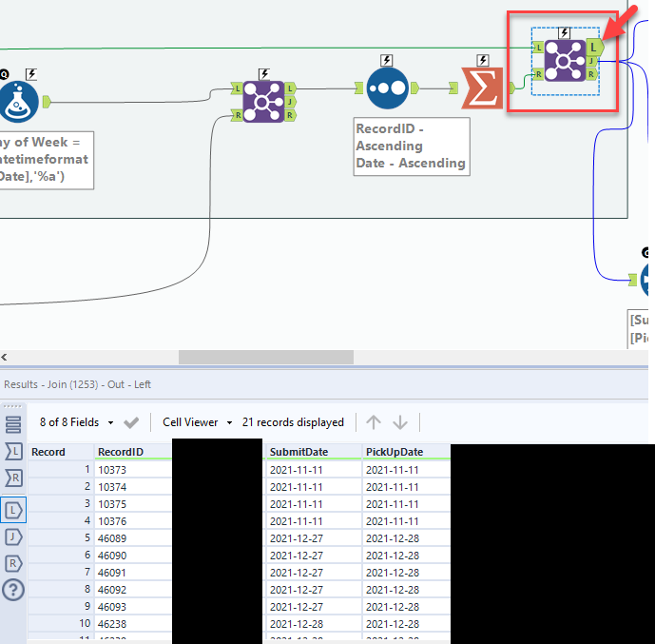Click lightning icon above middle Join tool
Viewport: 655px width, 644px height.
264,74
